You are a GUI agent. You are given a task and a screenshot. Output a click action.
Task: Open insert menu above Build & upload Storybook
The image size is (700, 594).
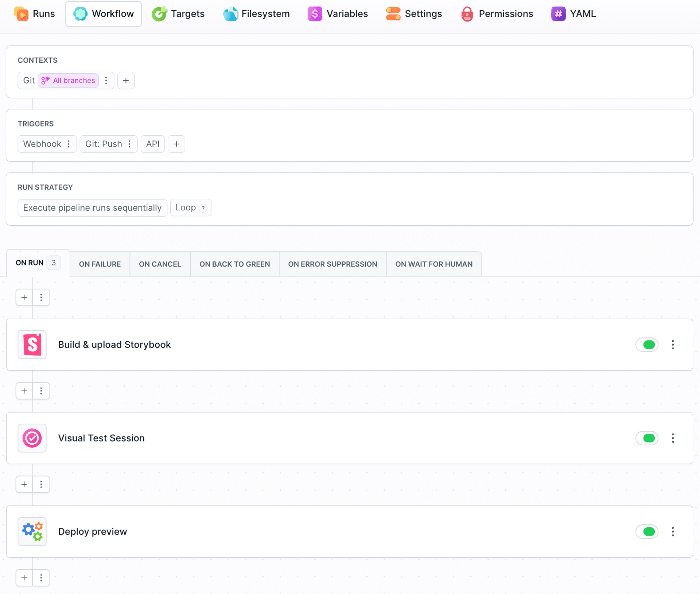(x=41, y=297)
